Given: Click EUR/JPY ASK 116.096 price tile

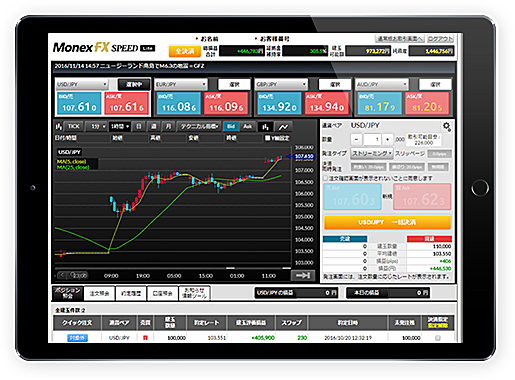Looking at the screenshot, I should pos(226,103).
